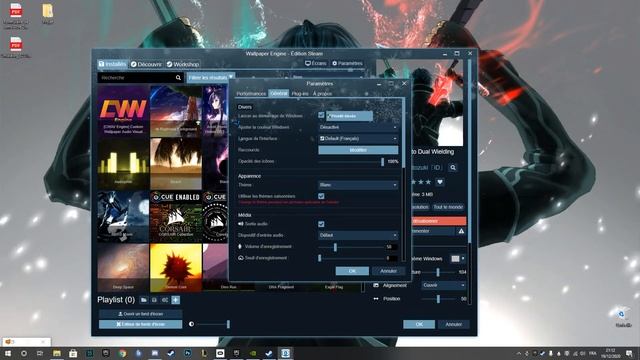Open the Thème dropdown
The image size is (640, 360).
[358, 185]
